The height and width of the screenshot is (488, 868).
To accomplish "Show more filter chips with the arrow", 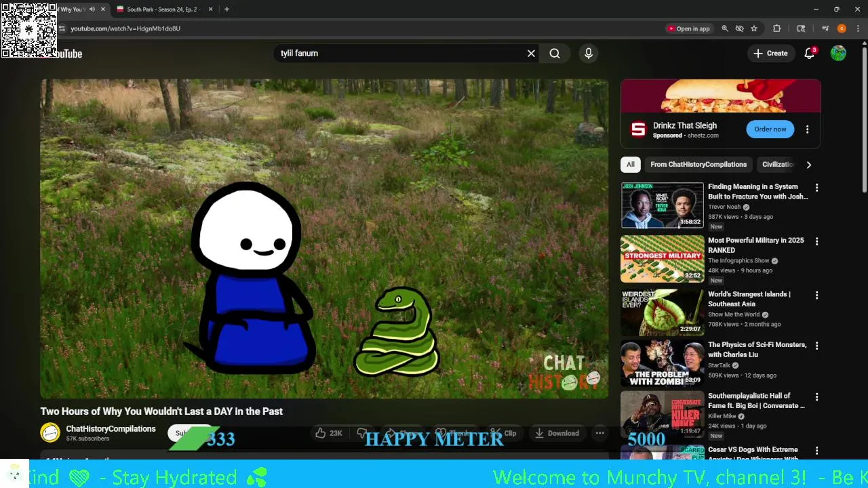I will tap(808, 165).
